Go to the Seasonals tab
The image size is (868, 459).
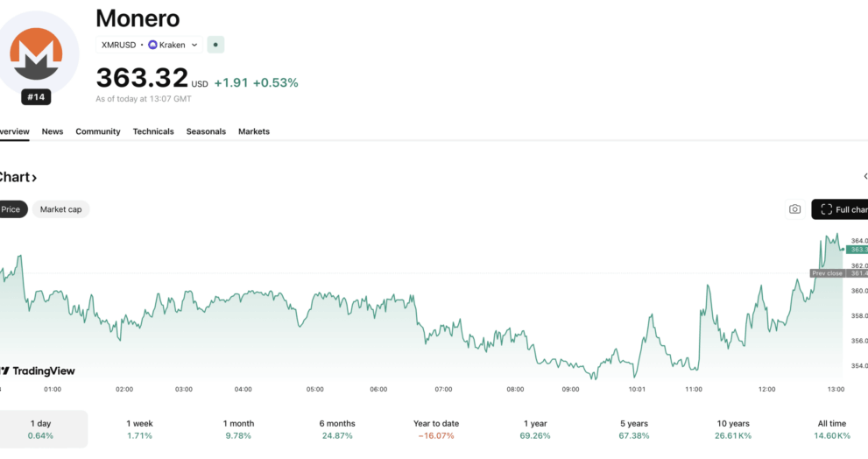point(206,131)
